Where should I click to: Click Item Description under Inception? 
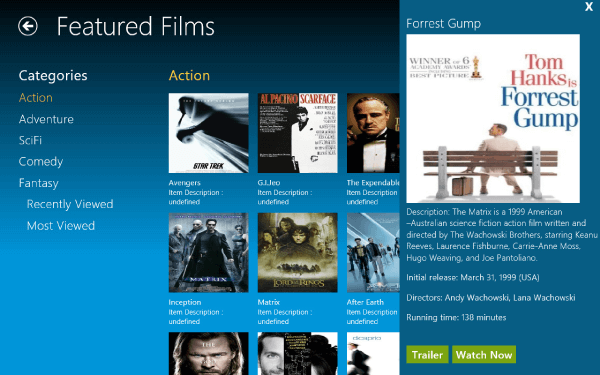click(196, 317)
